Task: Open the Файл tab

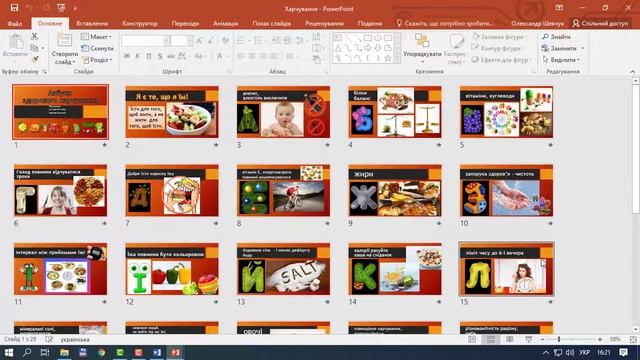Action: [15, 23]
